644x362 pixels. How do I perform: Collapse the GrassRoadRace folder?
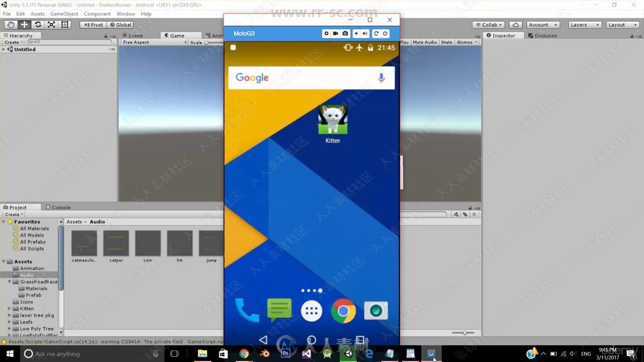10,282
